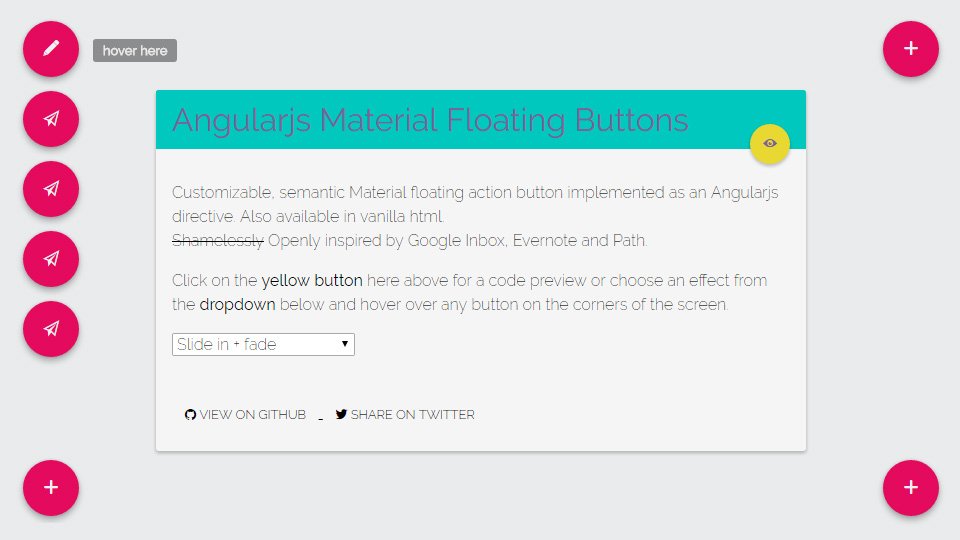Click the GitHub octocat icon
The image size is (960, 540).
click(190, 414)
